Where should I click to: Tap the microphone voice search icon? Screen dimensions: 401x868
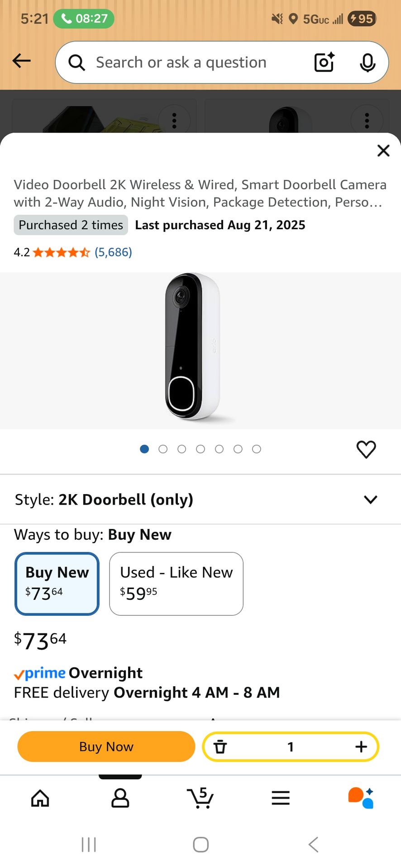(367, 62)
